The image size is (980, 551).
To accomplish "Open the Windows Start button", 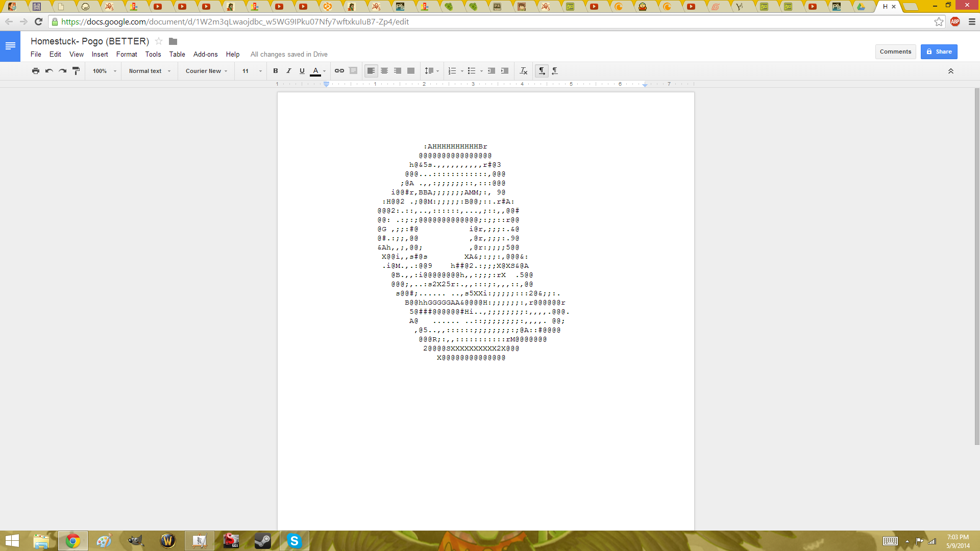I will pos(12,541).
